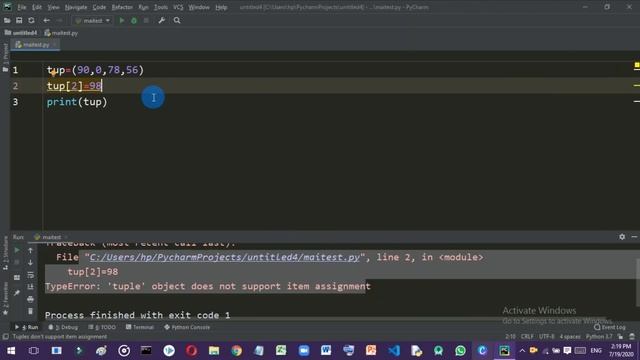Click the Stop square icon in toolbar
Screen dimensions: 640x360
tap(146, 20)
